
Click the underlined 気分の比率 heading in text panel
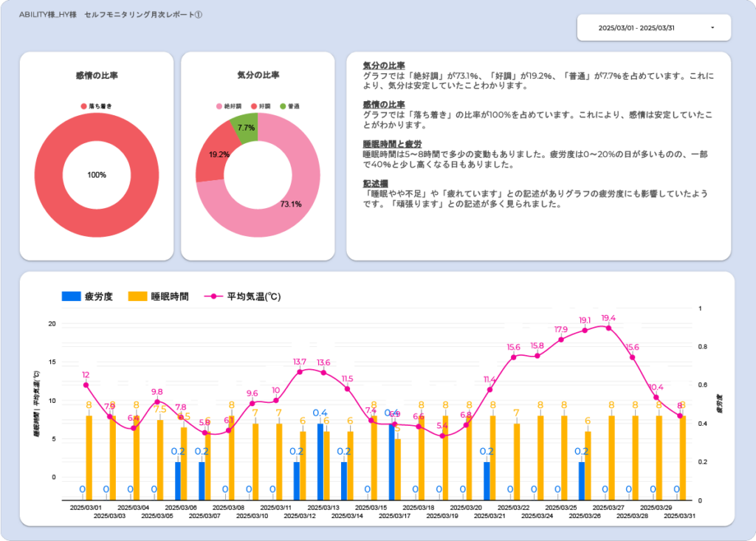(383, 66)
